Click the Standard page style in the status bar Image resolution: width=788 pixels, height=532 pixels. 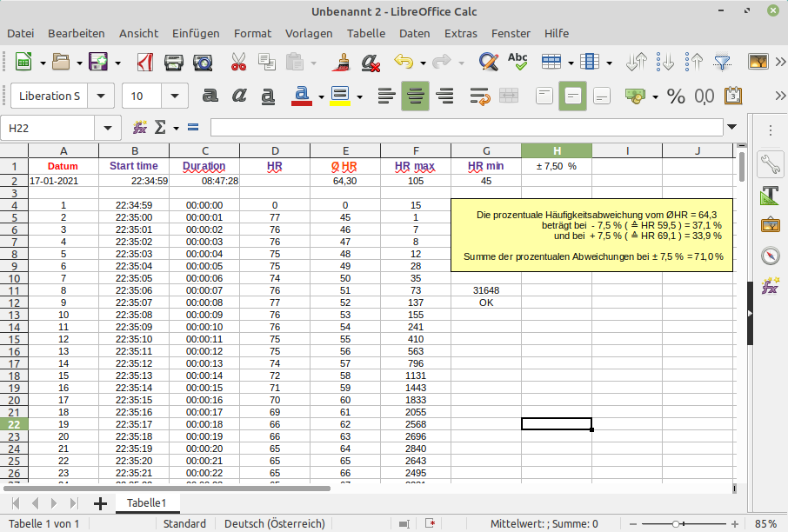(184, 523)
